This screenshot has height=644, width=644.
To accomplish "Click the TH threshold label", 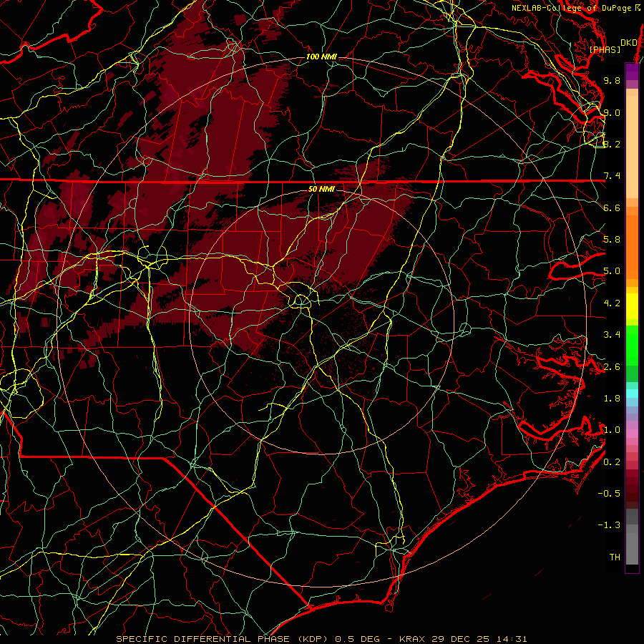I will tap(615, 557).
